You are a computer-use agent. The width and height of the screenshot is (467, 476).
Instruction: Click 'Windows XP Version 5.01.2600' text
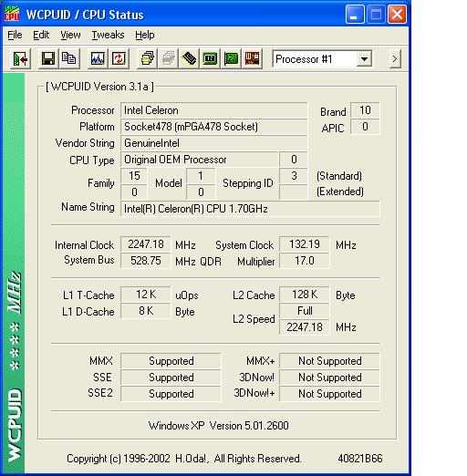[218, 426]
